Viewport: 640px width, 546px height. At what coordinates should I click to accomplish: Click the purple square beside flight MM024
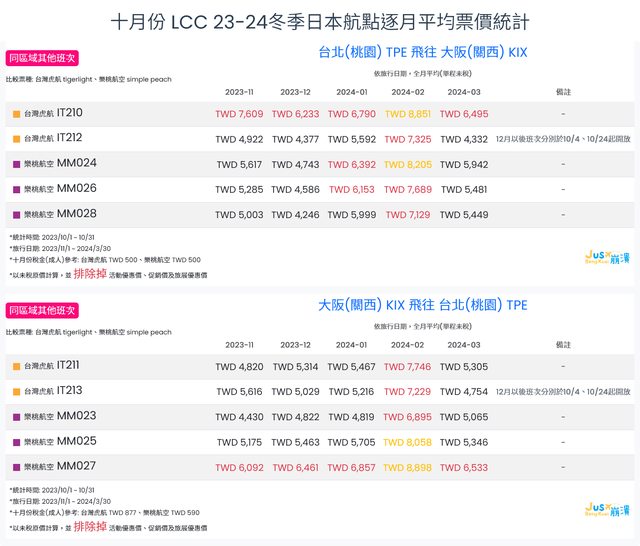coord(16,164)
